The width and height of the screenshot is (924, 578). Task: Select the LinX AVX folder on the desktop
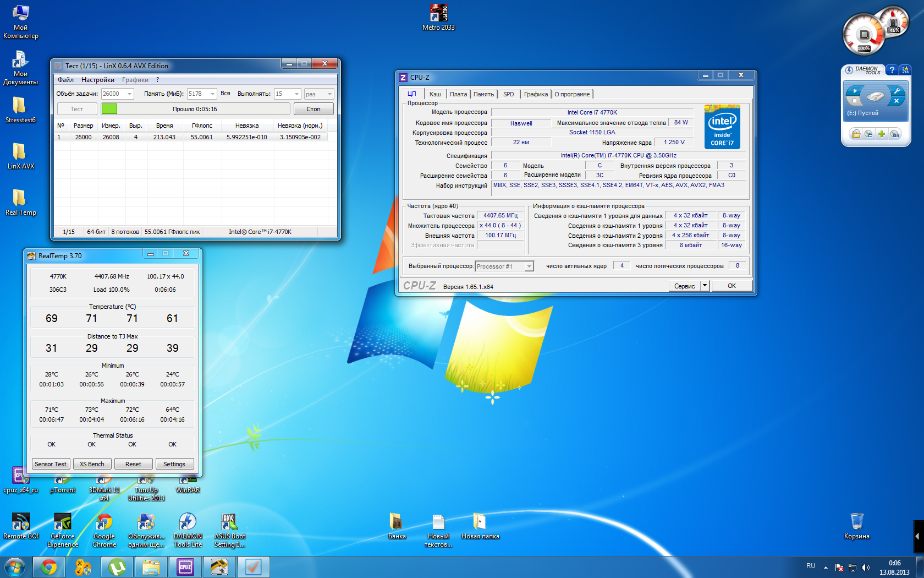[21, 156]
